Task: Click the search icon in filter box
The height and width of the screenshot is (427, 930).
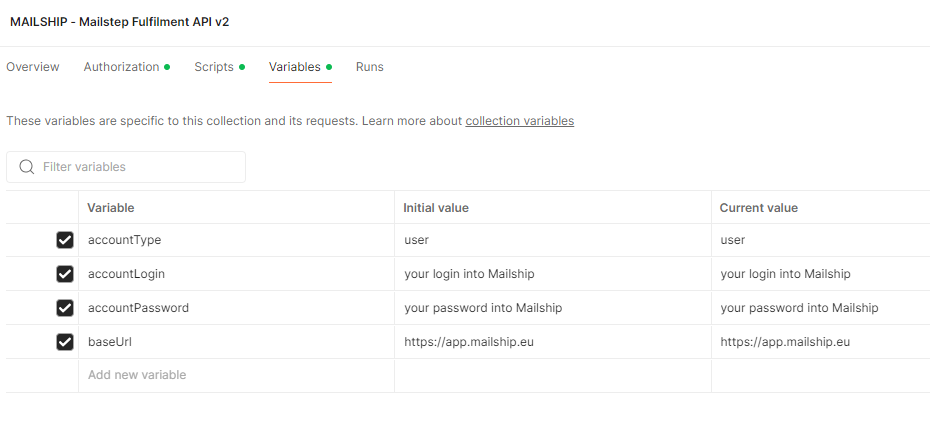Action: [27, 167]
